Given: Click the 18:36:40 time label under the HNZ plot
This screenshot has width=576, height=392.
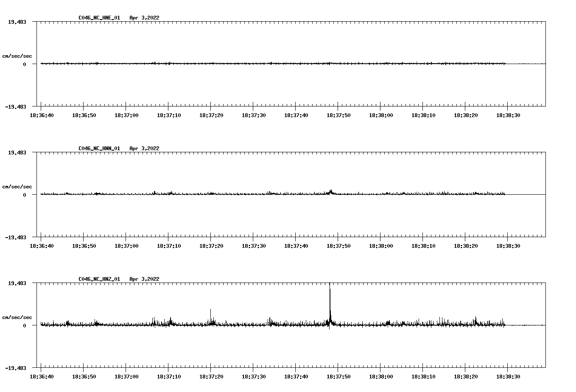Looking at the screenshot, I should point(42,377).
